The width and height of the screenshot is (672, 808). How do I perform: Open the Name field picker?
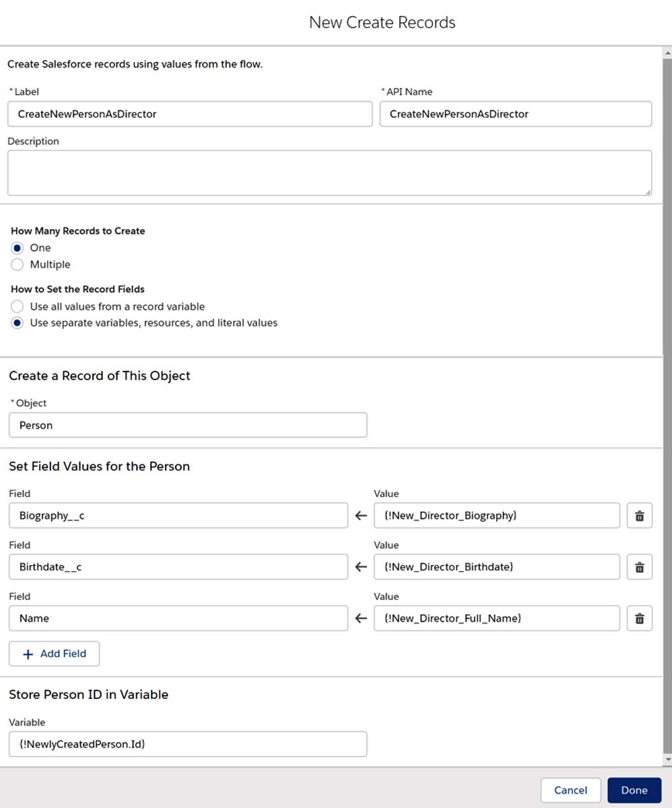tap(178, 618)
